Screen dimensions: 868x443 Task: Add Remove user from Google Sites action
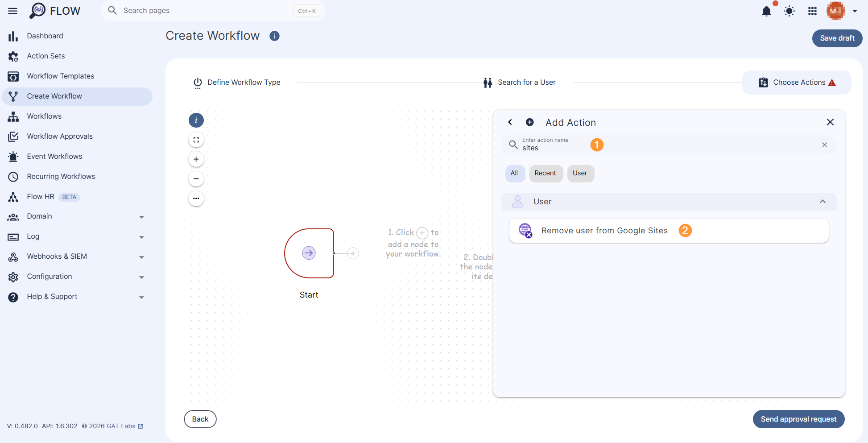click(x=669, y=231)
